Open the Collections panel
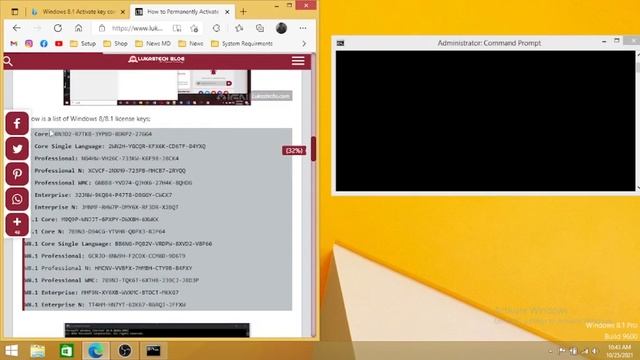Viewport: 640px width, 360px height. (260, 28)
